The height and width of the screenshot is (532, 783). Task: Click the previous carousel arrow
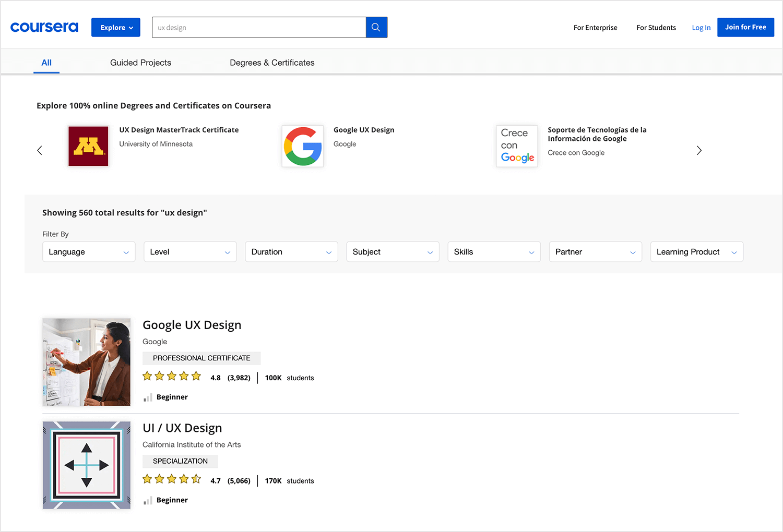pos(40,150)
